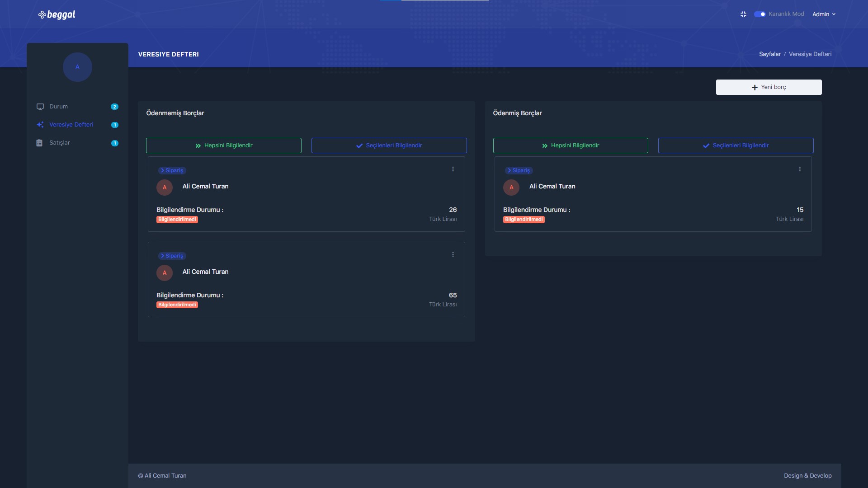Open the three-dot menu on the 26 lira card
The height and width of the screenshot is (488, 868).
click(x=453, y=169)
